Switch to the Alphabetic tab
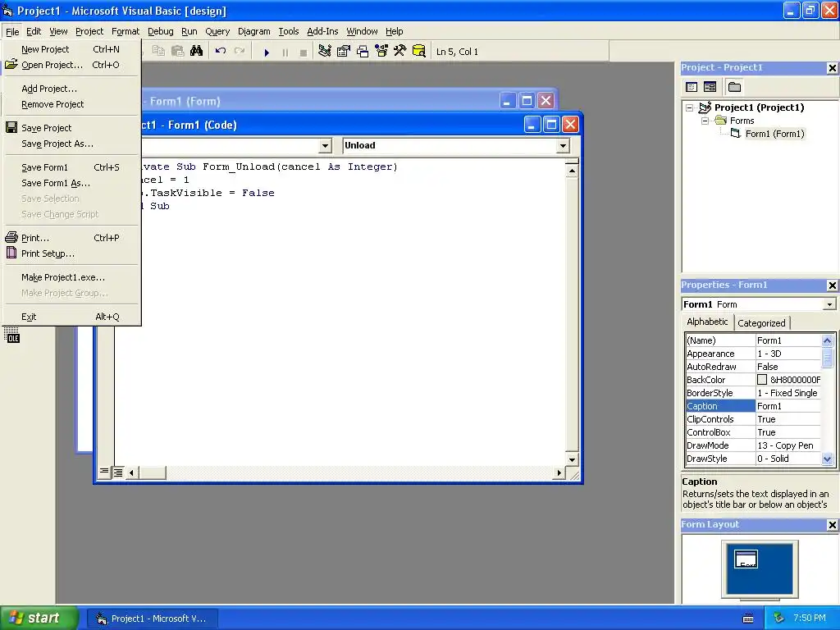The image size is (840, 630). 707,322
